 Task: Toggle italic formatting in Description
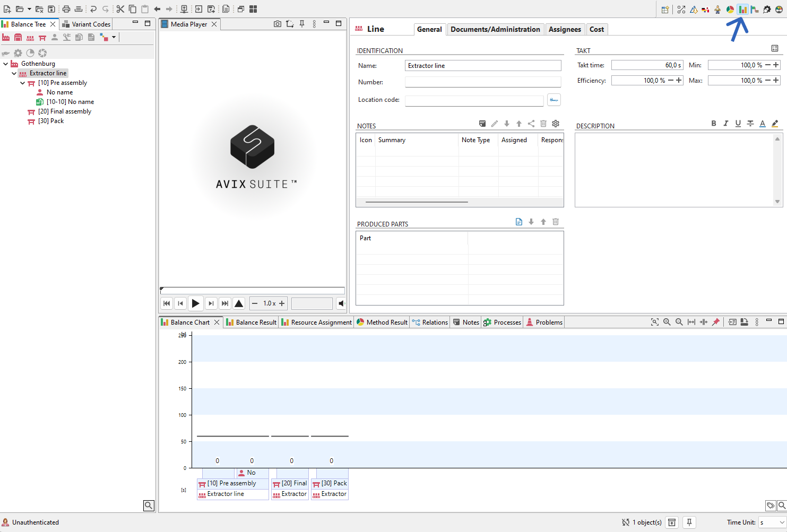pyautogui.click(x=725, y=124)
